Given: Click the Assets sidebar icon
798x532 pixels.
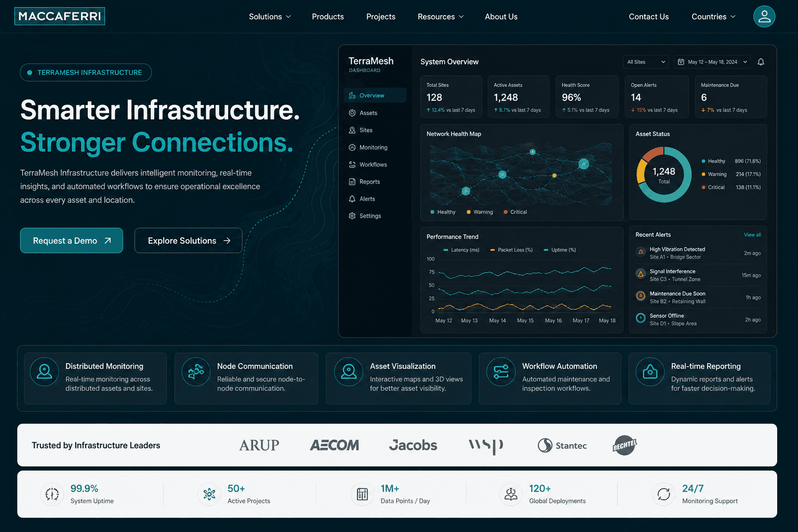Looking at the screenshot, I should pos(352,113).
